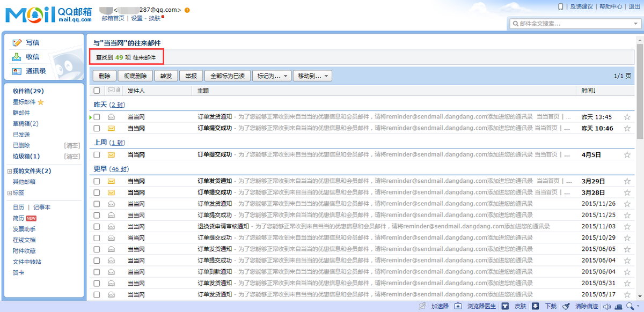Click the orange alert icon beside email address
This screenshot has height=312, width=644.
(187, 10)
